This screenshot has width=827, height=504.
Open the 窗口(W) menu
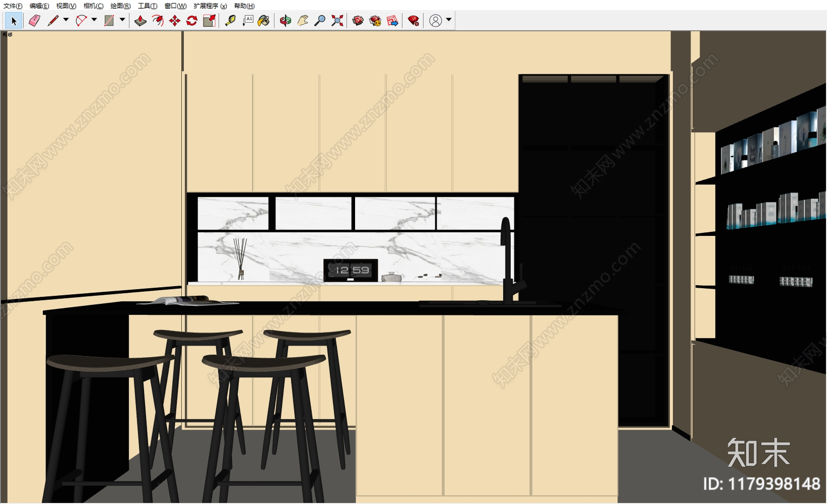pos(176,6)
